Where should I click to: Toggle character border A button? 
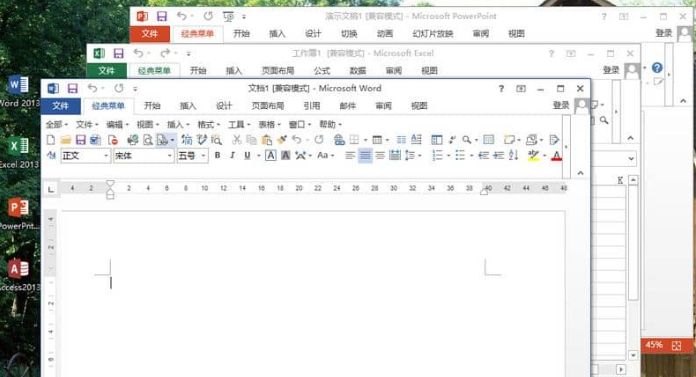click(270, 155)
